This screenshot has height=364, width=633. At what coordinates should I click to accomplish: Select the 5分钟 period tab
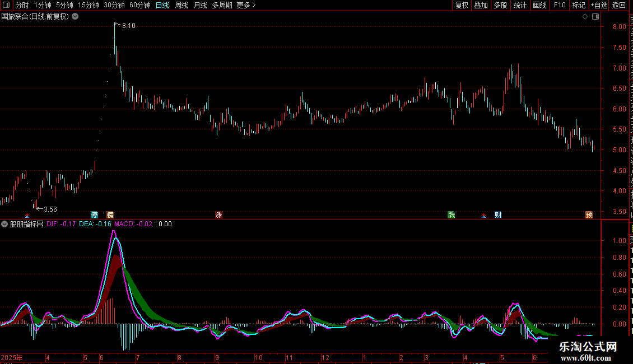pyautogui.click(x=64, y=5)
